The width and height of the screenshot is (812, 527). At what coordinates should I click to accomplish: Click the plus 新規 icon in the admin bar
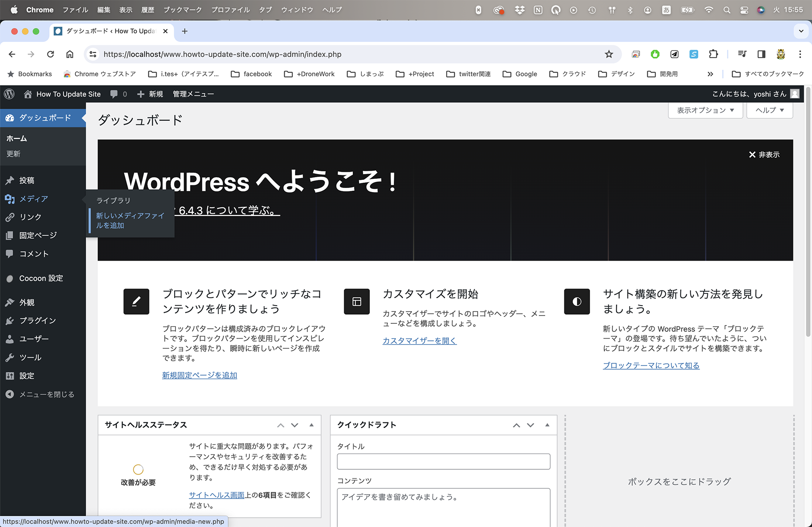pyautogui.click(x=141, y=94)
